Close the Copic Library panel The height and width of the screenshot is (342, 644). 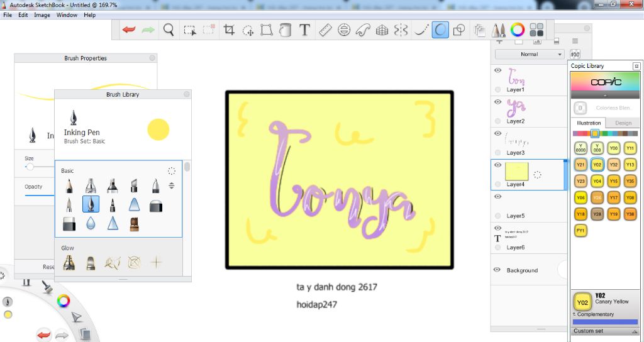636,65
